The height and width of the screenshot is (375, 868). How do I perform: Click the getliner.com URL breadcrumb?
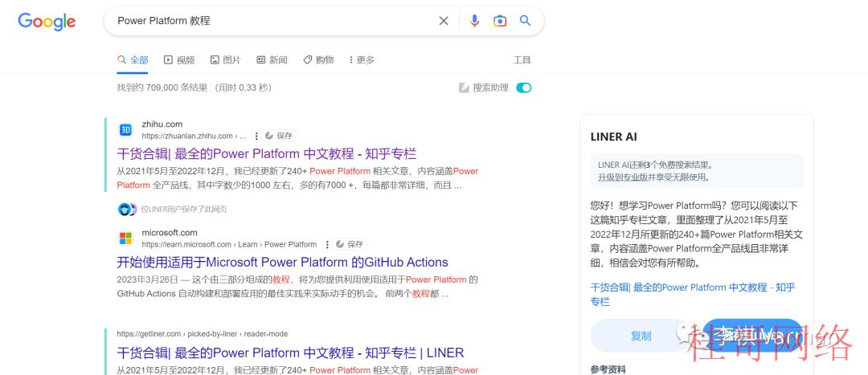click(202, 334)
